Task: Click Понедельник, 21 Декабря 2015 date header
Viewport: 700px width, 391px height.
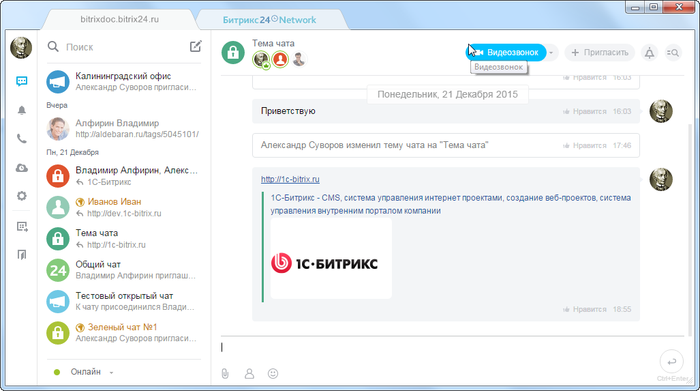Action: click(447, 94)
